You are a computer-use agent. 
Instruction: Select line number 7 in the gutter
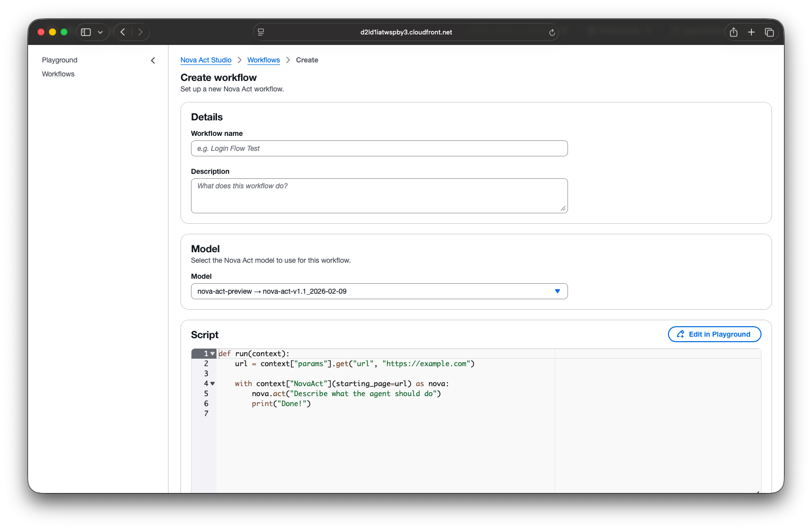point(206,414)
